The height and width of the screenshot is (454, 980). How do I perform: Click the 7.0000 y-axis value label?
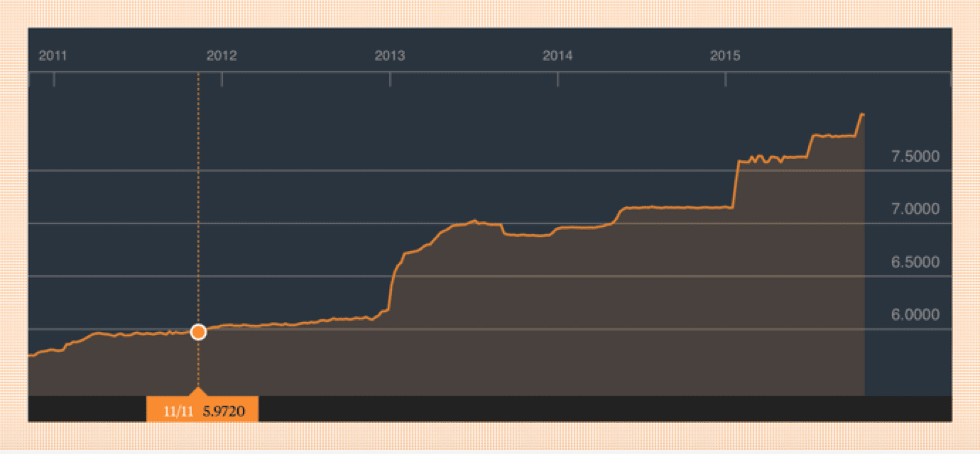pyautogui.click(x=915, y=209)
